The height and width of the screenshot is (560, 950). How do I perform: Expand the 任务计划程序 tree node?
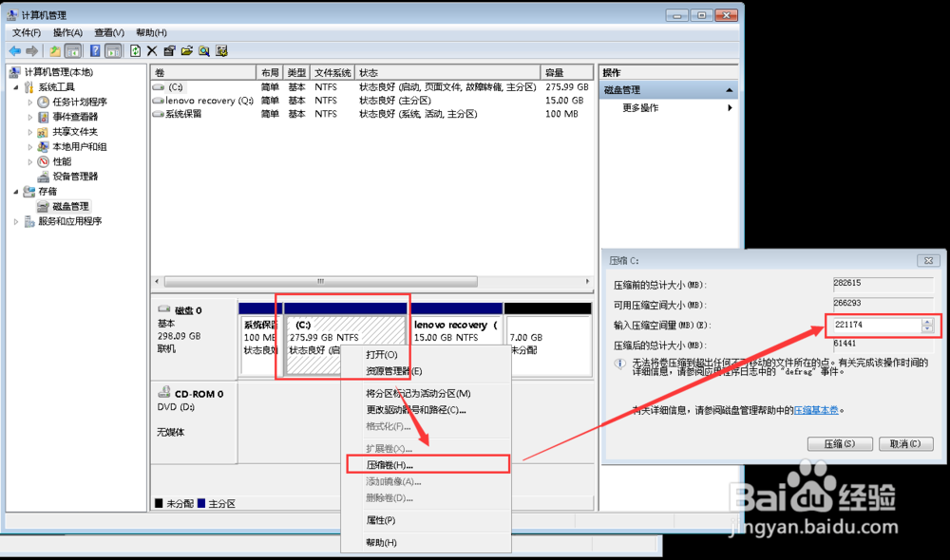pyautogui.click(x=30, y=103)
